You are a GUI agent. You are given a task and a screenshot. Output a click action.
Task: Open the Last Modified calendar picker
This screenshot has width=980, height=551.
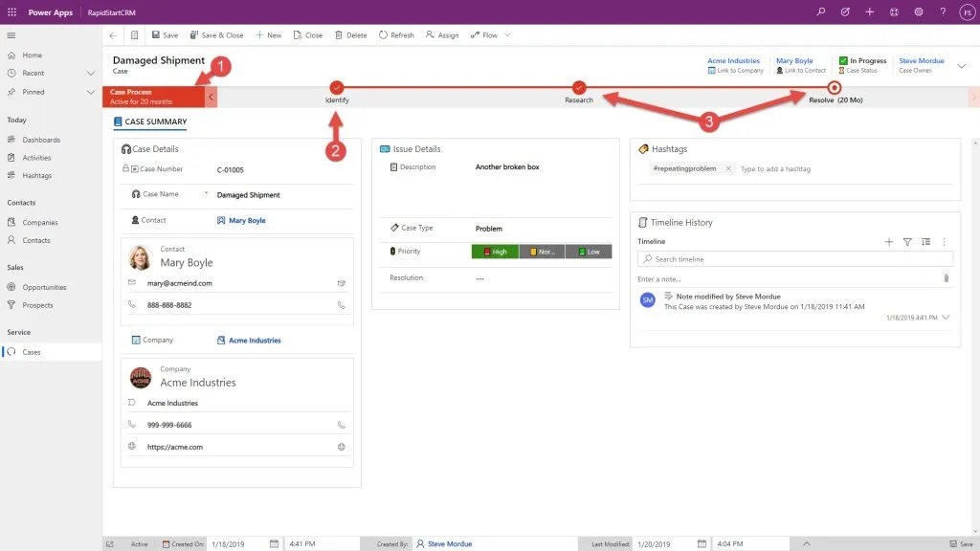pyautogui.click(x=702, y=543)
